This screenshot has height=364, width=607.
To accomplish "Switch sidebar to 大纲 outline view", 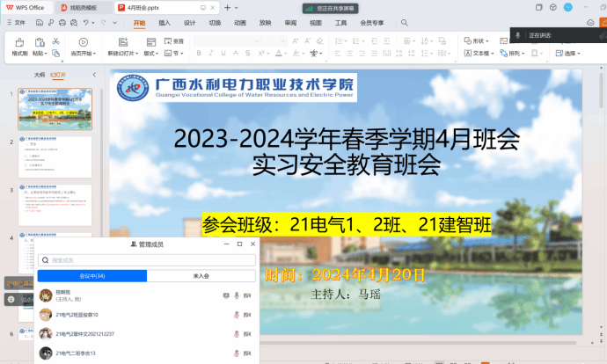I will click(39, 76).
